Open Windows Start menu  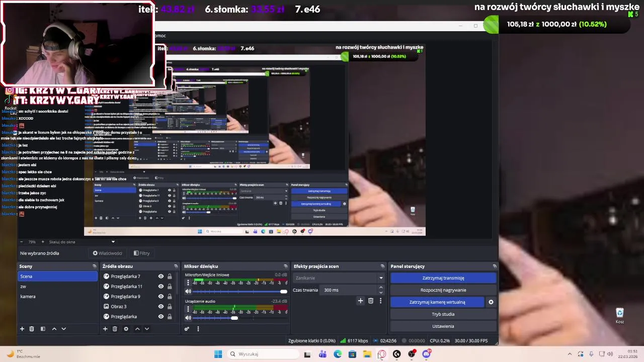pos(218,354)
